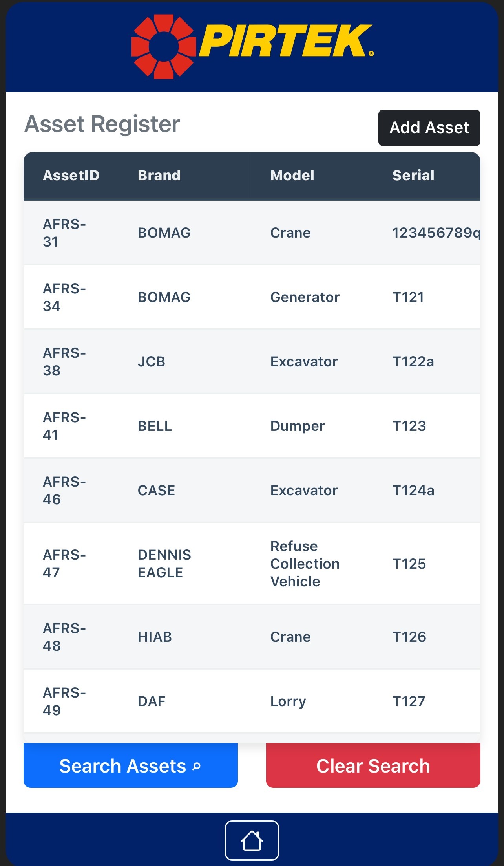Sort by AssetID column header
Screen dimensions: 504x866
coord(71,175)
